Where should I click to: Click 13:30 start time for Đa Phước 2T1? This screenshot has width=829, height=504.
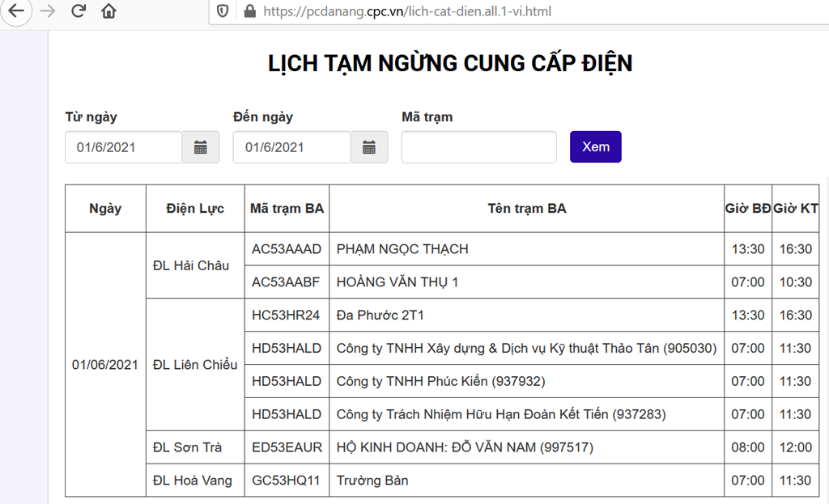[x=747, y=315]
